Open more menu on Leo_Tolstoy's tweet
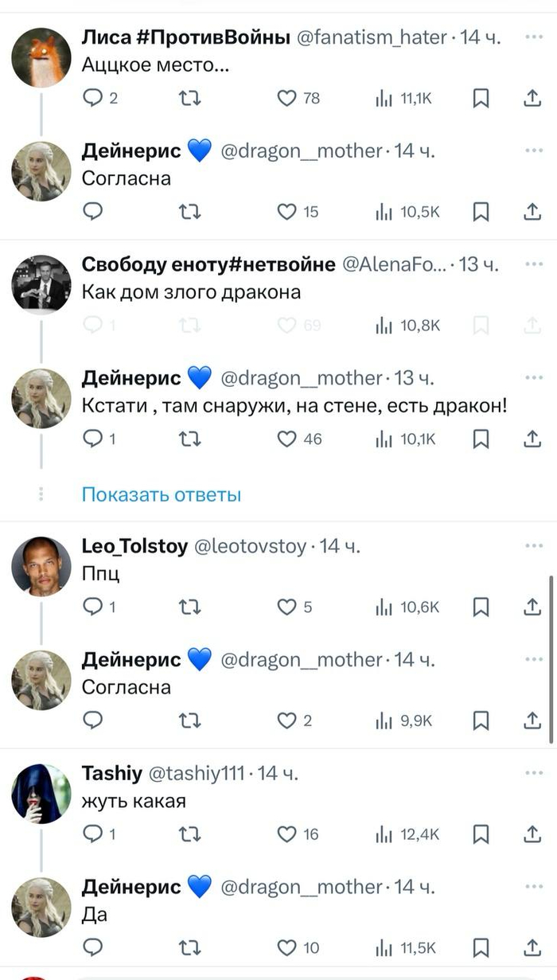The image size is (557, 980). (532, 546)
